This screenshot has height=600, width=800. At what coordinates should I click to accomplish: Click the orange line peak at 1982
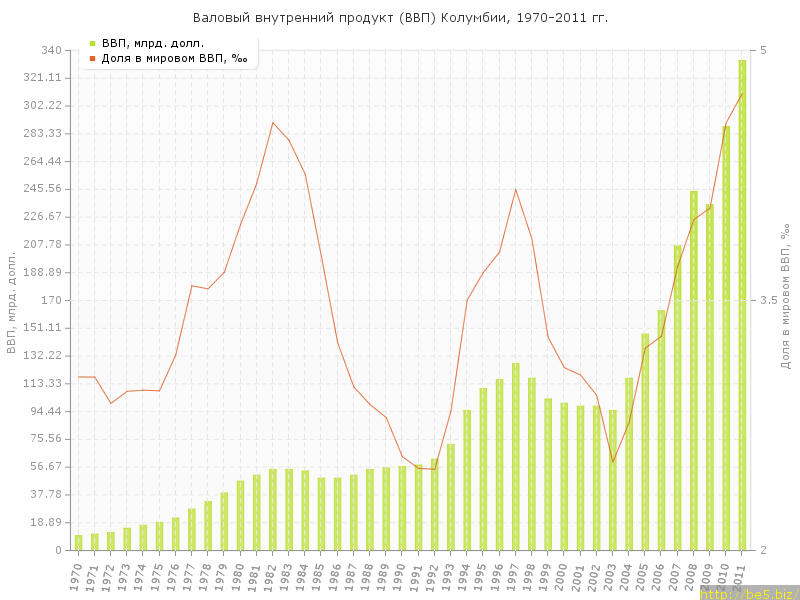[x=273, y=122]
